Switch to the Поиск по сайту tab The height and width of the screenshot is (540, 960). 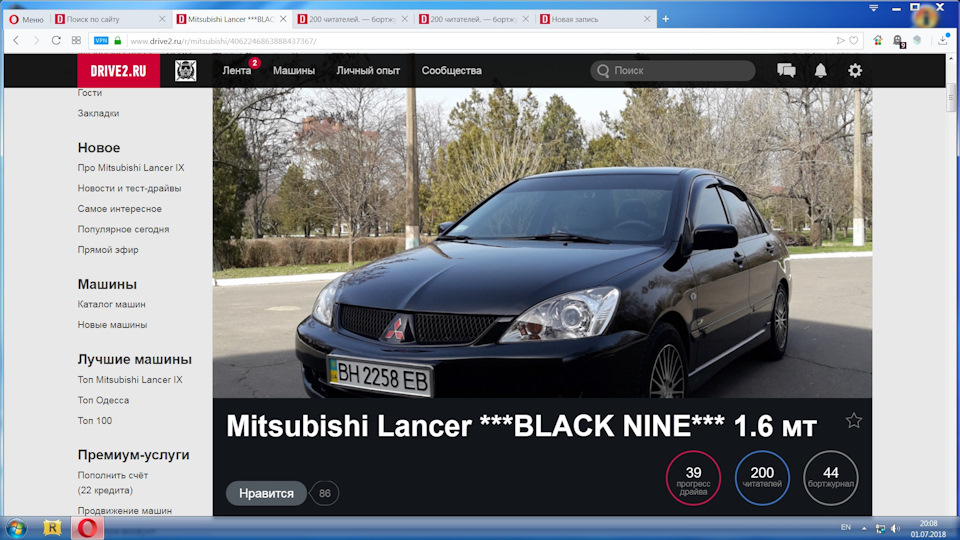110,20
